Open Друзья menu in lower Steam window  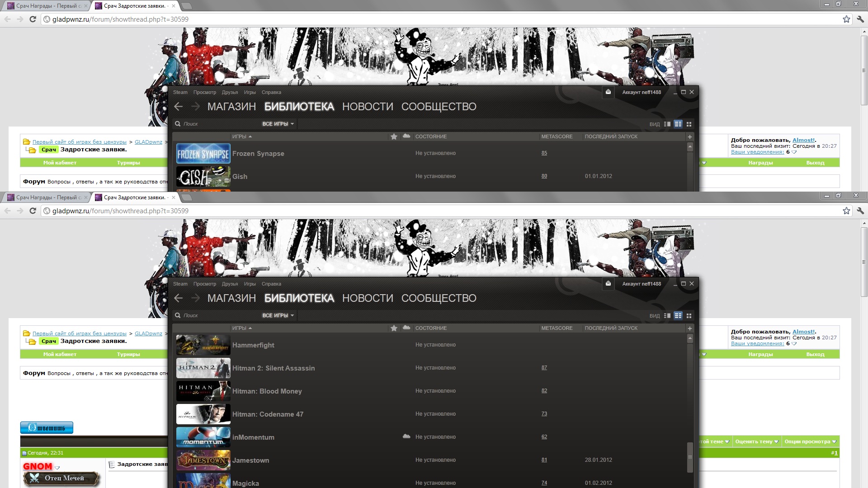(x=230, y=284)
